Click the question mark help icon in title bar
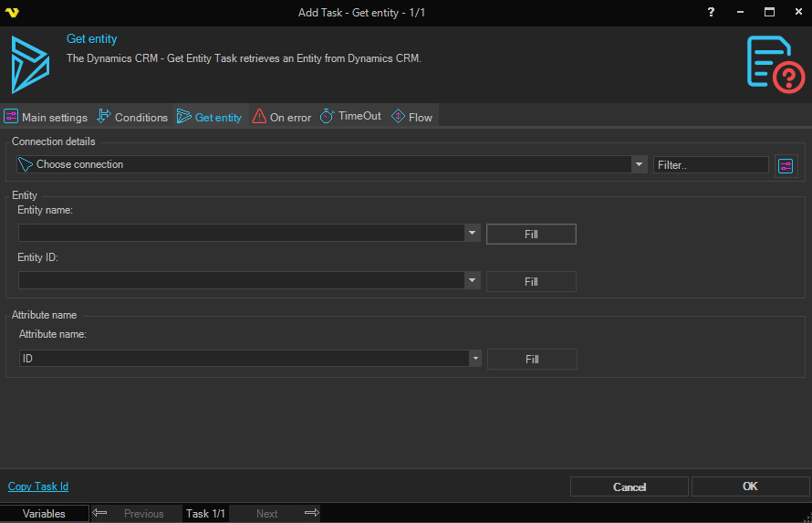Image resolution: width=812 pixels, height=523 pixels. coord(711,12)
